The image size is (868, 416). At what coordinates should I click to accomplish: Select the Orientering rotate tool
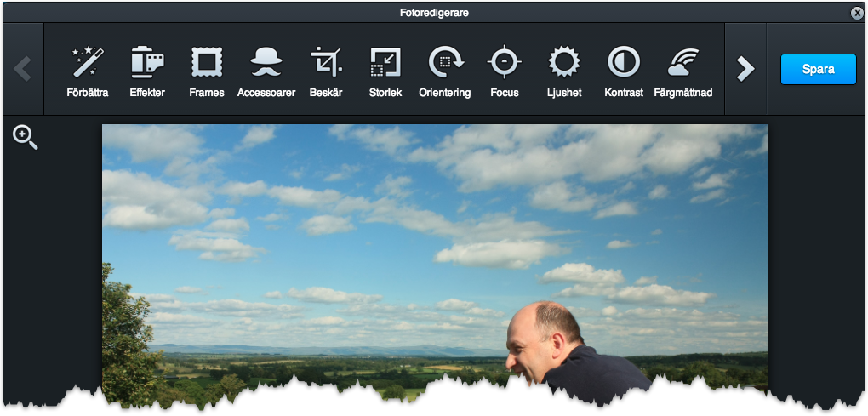coord(445,72)
